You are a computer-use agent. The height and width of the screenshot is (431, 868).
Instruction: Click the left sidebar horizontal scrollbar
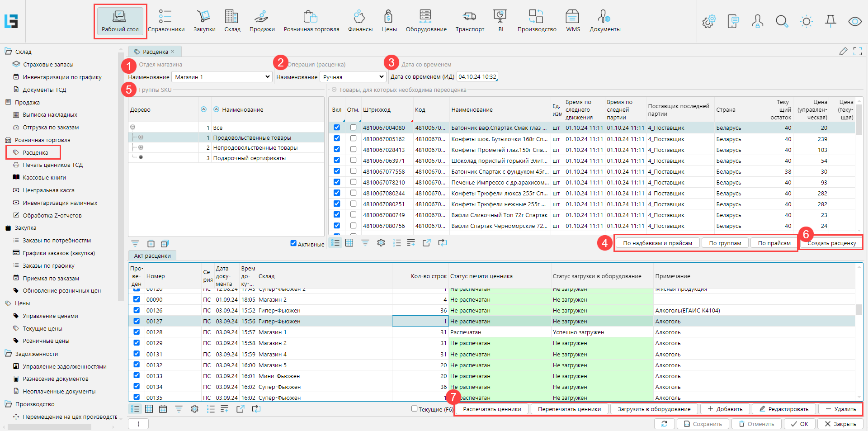pos(50,427)
